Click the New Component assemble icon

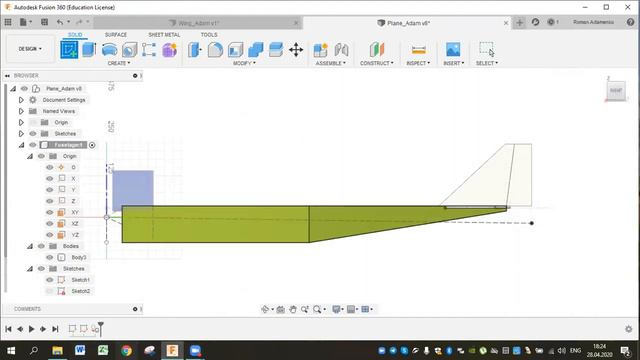pos(320,50)
